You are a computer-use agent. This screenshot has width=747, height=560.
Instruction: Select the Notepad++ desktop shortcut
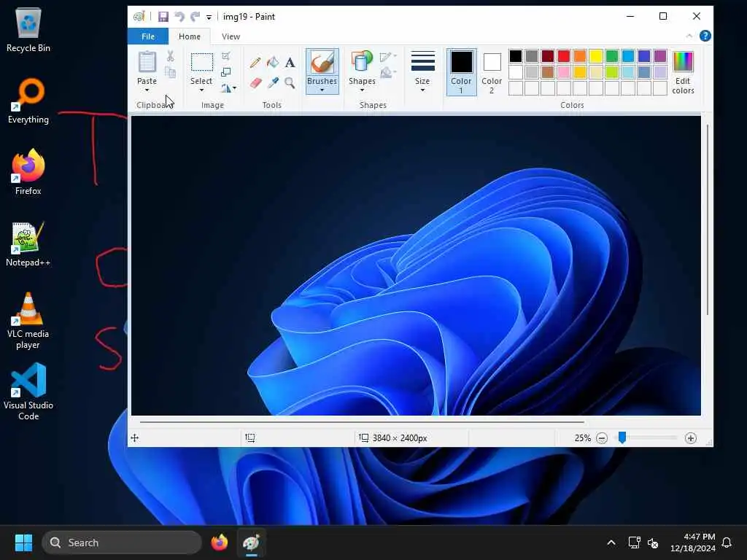[x=28, y=244]
